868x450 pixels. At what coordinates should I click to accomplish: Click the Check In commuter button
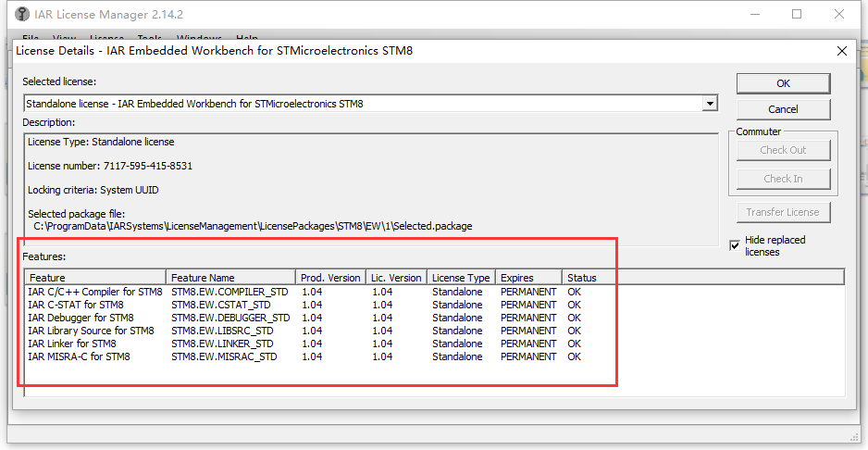[x=783, y=179]
